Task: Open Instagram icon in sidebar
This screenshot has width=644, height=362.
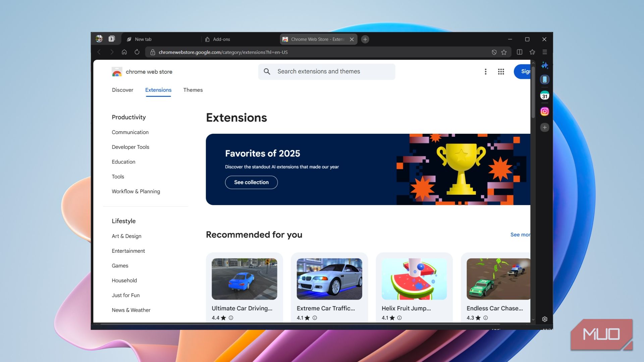Action: coord(545,111)
